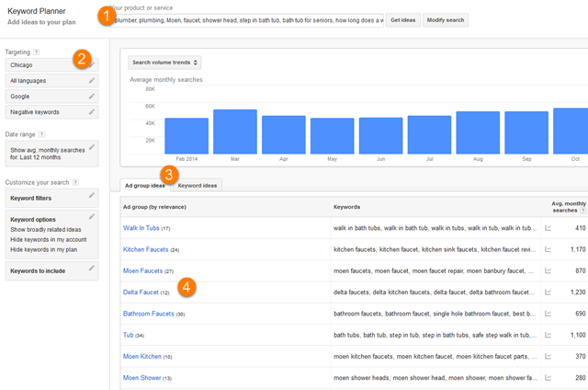
Task: Open Date range help question mark
Action: (41, 134)
